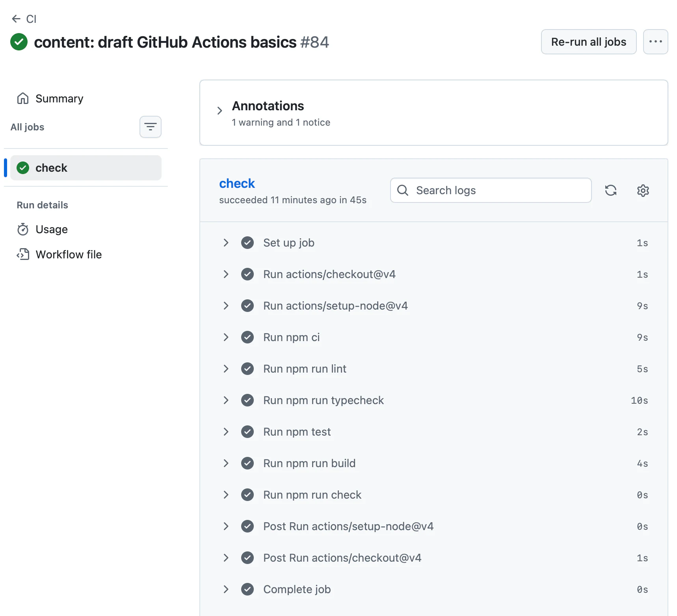The width and height of the screenshot is (677, 616).
Task: Click the refresh logs icon
Action: pos(610,190)
